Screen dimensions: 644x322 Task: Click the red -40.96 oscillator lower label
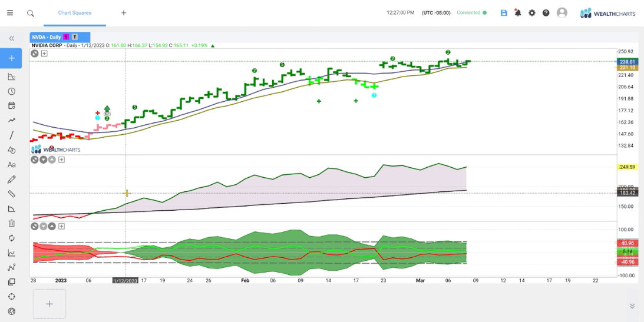click(627, 262)
